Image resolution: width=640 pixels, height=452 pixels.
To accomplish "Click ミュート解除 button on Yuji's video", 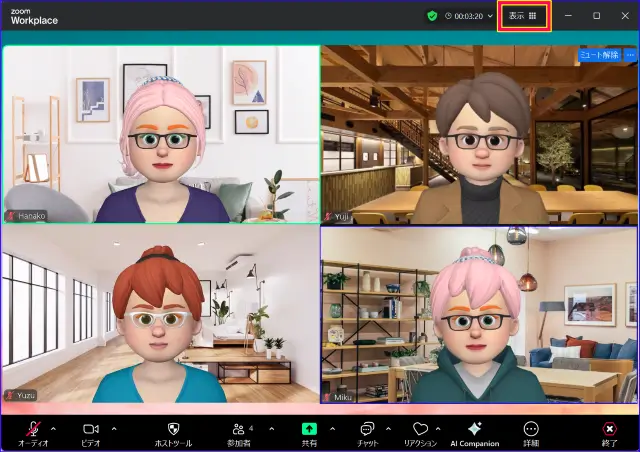I will click(x=598, y=55).
